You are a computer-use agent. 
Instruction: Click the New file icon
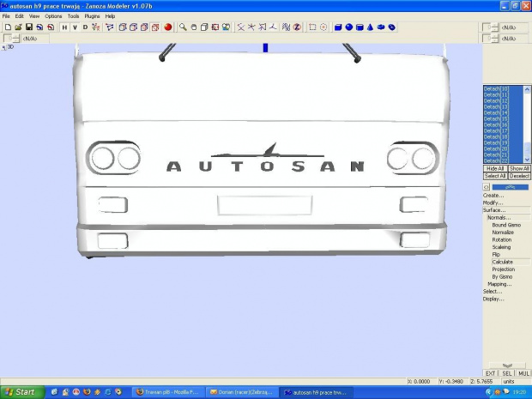(7, 27)
